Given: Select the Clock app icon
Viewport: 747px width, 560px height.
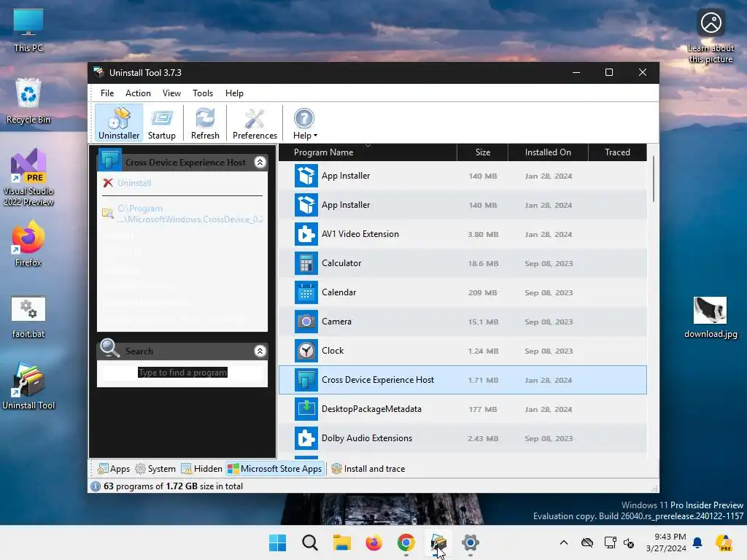Looking at the screenshot, I should pyautogui.click(x=306, y=351).
